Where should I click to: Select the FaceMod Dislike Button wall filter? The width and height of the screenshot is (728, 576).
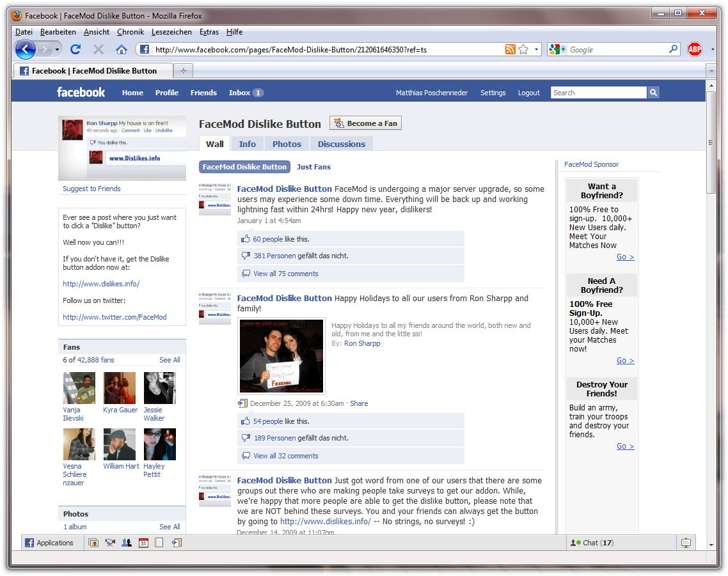click(244, 167)
